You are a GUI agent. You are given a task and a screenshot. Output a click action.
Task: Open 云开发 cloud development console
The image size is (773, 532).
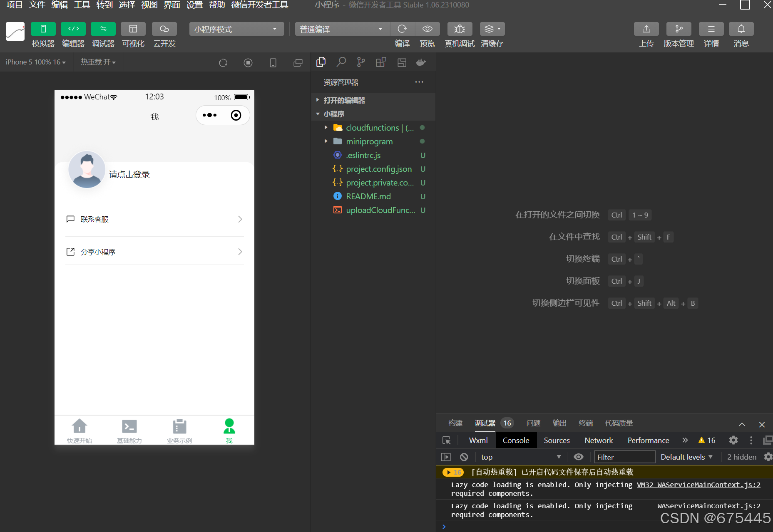point(164,29)
